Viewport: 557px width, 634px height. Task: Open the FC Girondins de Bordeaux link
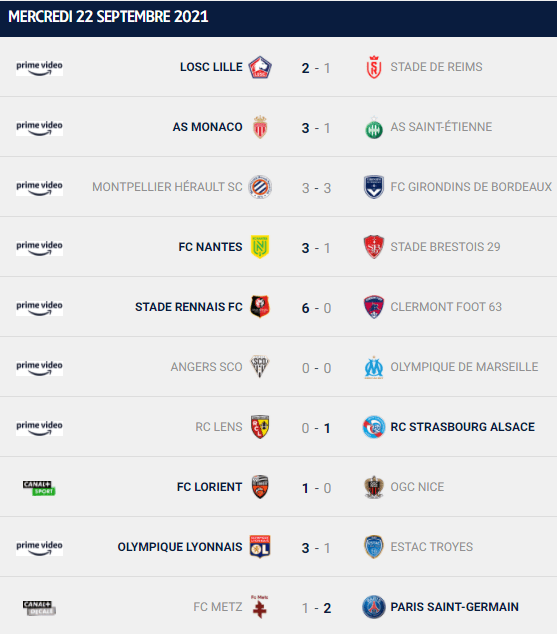(471, 187)
